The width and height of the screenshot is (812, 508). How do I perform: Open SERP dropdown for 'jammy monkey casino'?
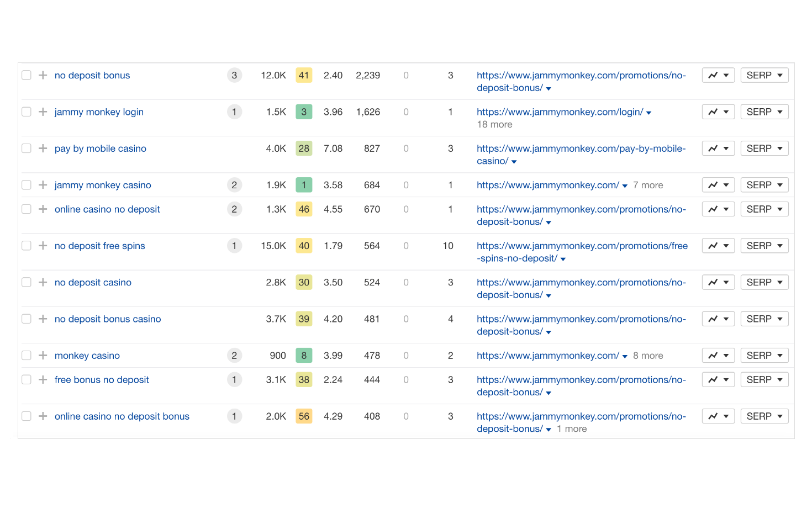(x=764, y=185)
